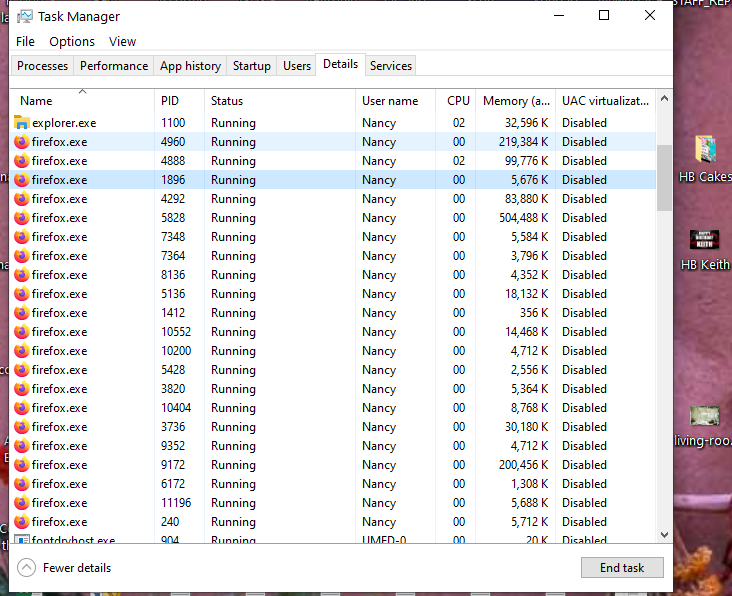Screen dimensions: 732x596
Task: Click Firefox icon in PID 240 row
Action: pyautogui.click(x=22, y=522)
